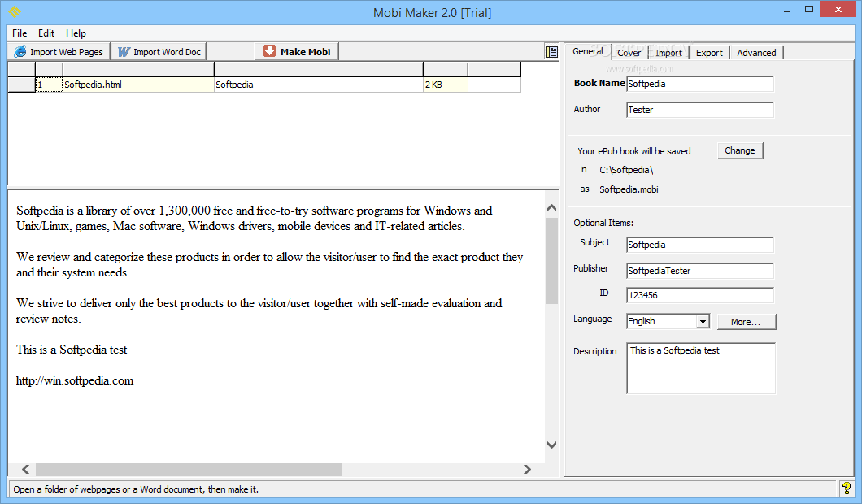
Task: Select the Softpedia.html file cell
Action: (x=138, y=85)
